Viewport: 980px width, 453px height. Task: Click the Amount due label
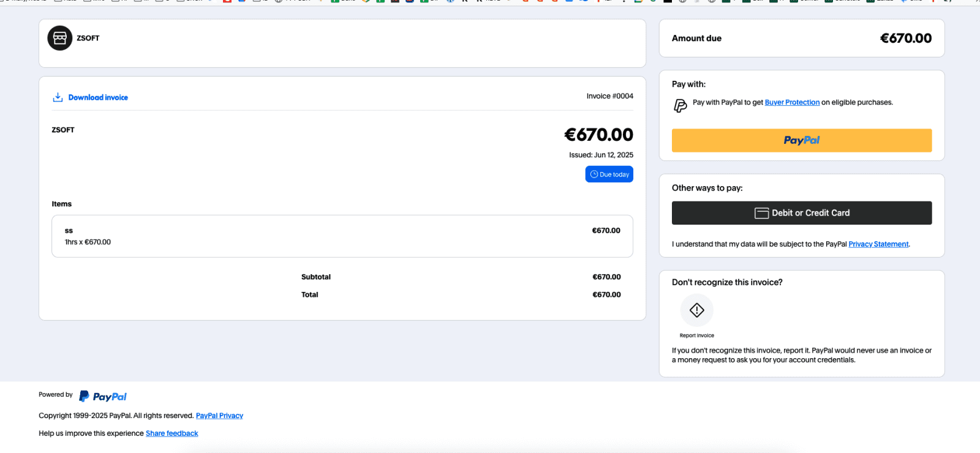(x=697, y=38)
